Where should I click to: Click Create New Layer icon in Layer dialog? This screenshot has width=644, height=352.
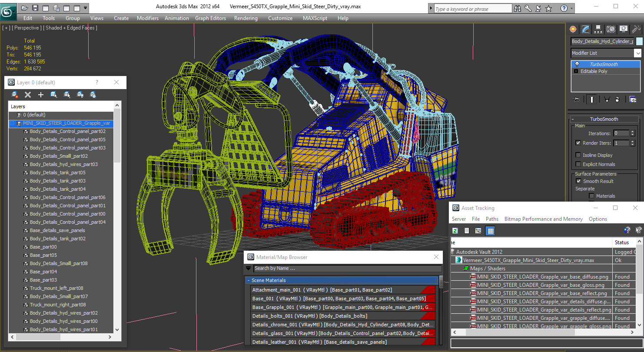[x=15, y=94]
